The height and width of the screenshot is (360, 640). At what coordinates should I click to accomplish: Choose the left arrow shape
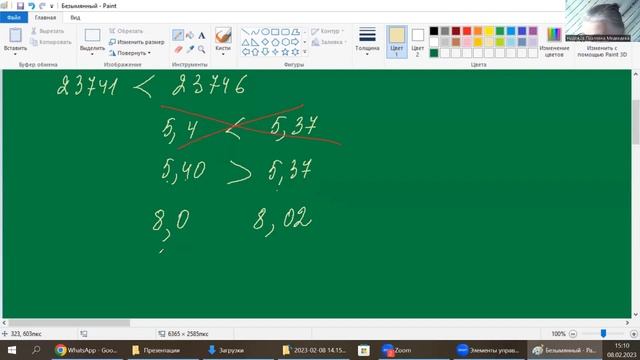click(x=245, y=52)
